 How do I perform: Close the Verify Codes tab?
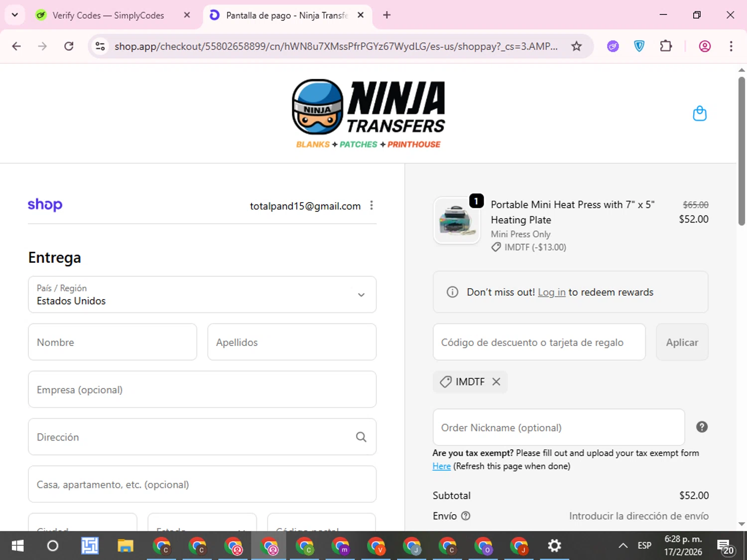(x=187, y=15)
